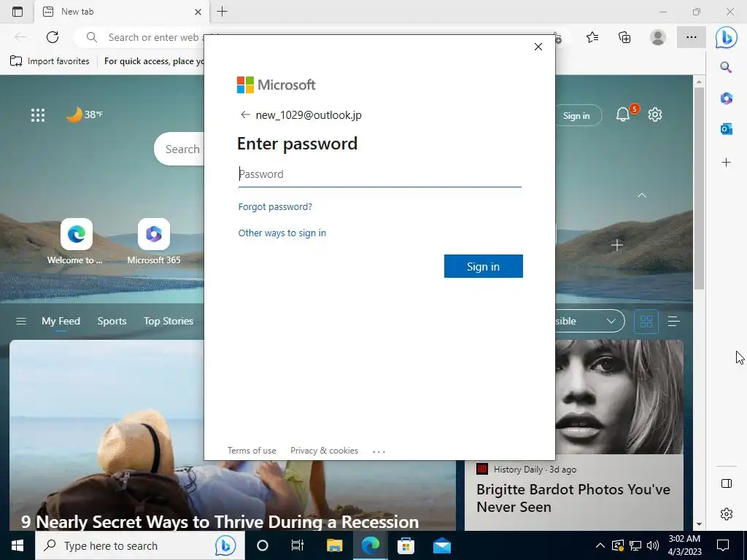Open Mail app from taskbar
Image resolution: width=747 pixels, height=560 pixels.
441,545
